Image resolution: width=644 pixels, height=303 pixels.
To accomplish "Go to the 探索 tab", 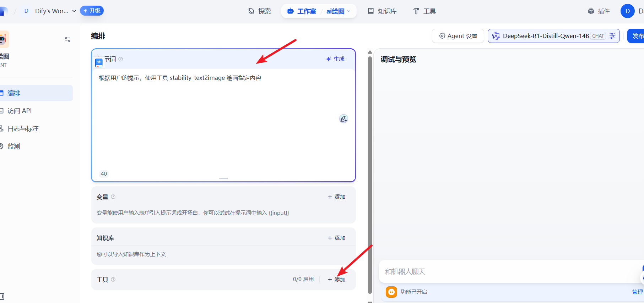I will tap(260, 11).
